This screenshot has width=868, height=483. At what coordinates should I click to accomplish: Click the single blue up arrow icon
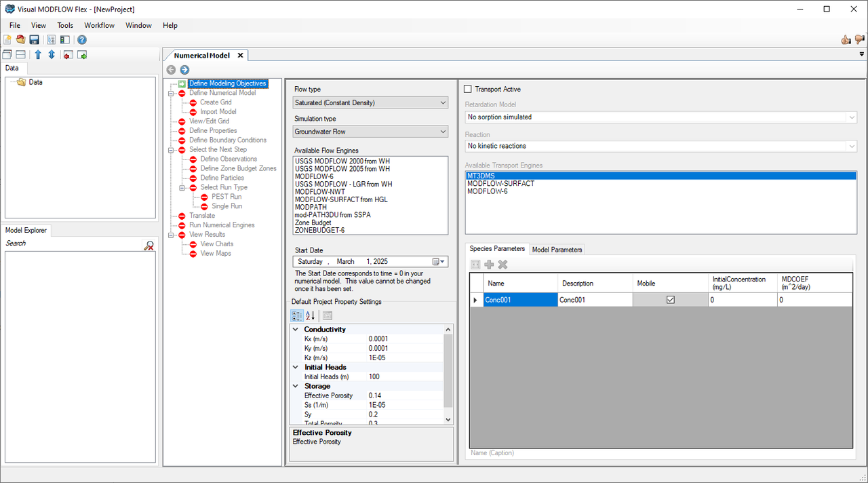pyautogui.click(x=38, y=55)
